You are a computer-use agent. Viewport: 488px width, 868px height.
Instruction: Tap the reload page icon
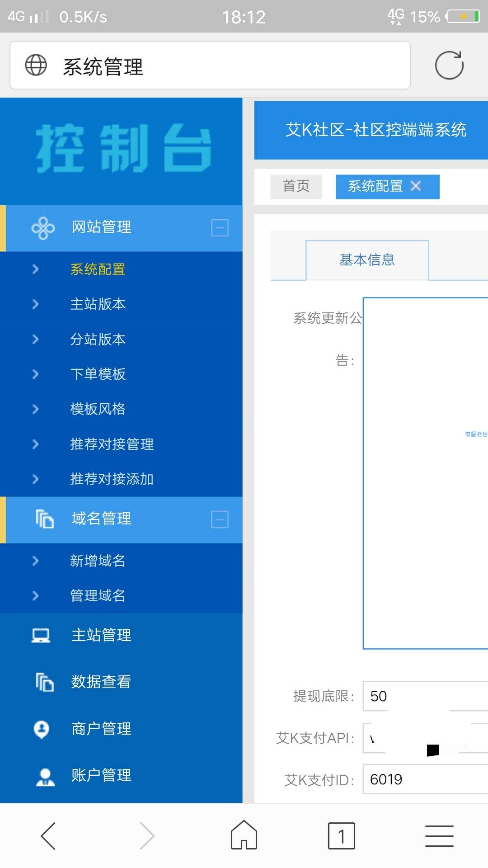[x=449, y=66]
